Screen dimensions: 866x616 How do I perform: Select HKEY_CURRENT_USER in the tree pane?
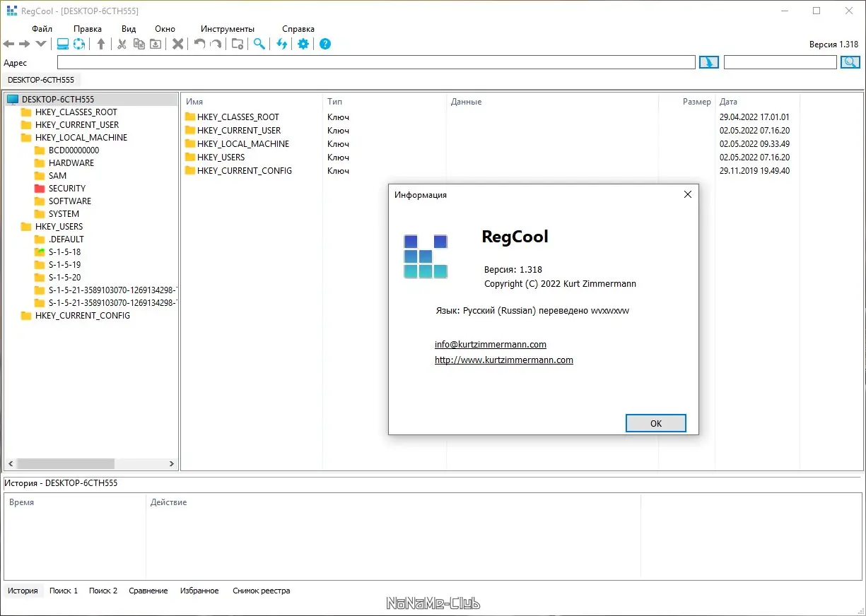(x=77, y=125)
